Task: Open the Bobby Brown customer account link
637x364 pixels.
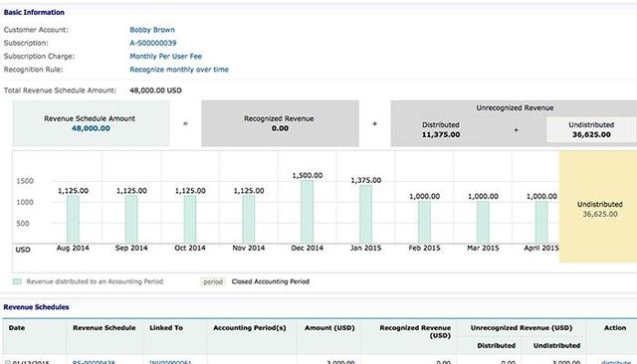Action: click(152, 30)
